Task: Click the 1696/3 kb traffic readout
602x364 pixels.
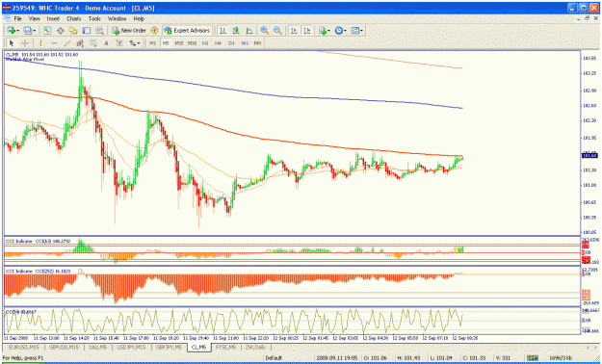Action: (561, 358)
